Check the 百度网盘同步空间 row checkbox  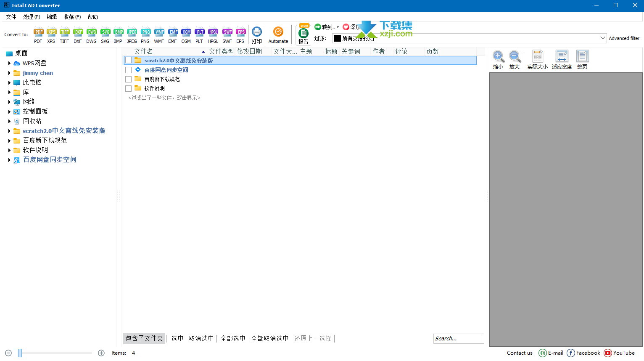pos(129,70)
